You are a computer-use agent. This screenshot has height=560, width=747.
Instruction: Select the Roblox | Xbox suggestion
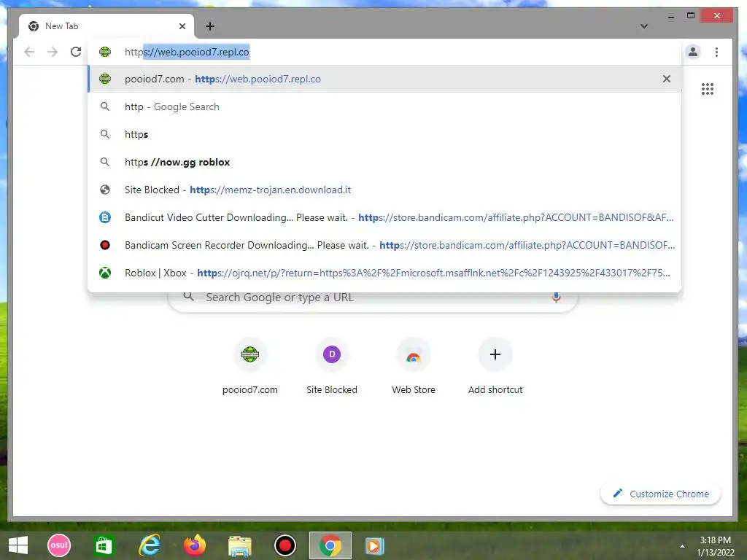coord(384,273)
